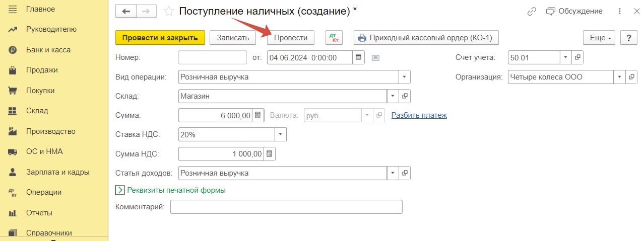The width and height of the screenshot is (644, 241).
Task: Navigate back with the left arrow button
Action: click(x=126, y=11)
